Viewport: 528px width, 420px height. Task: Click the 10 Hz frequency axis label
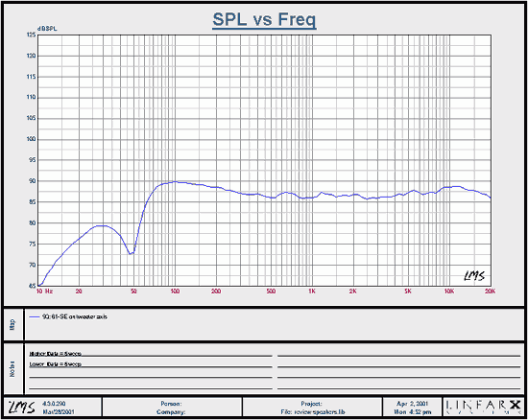[x=44, y=292]
